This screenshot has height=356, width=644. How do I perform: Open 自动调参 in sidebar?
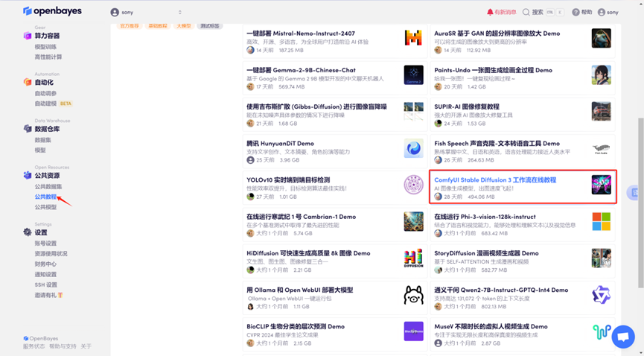click(45, 93)
